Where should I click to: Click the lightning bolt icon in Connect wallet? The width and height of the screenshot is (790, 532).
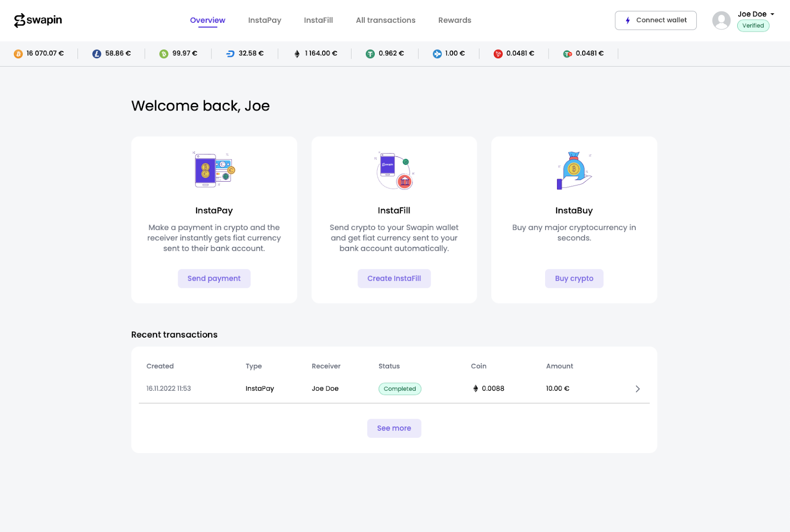tap(628, 20)
